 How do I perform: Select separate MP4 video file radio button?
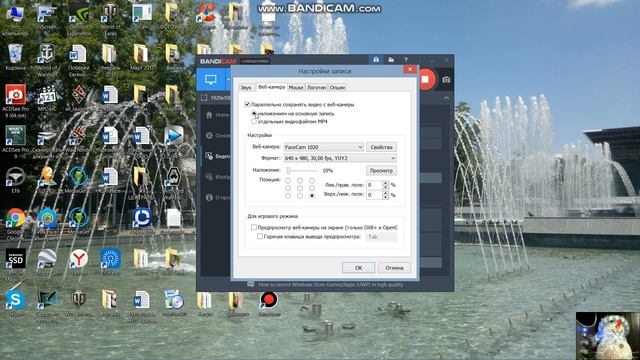click(254, 122)
